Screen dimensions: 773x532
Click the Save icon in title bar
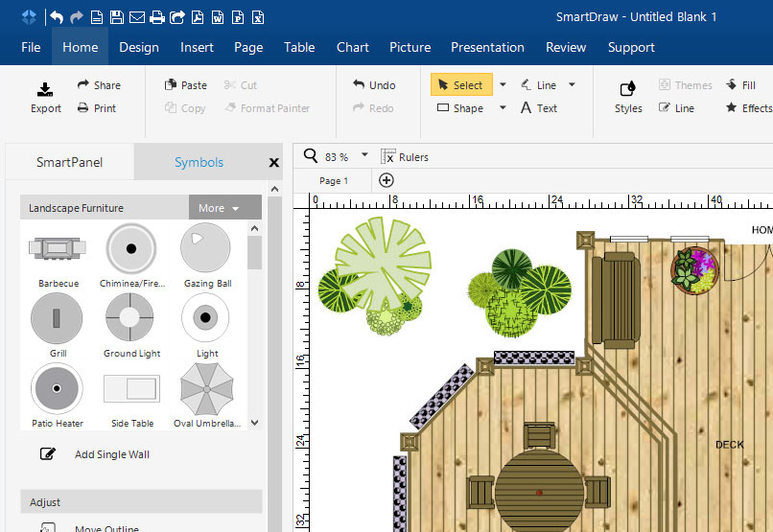coord(116,17)
